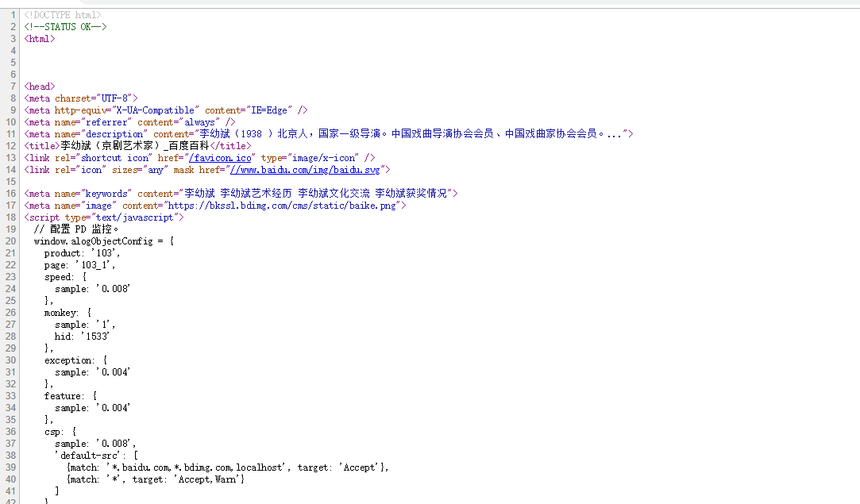Click the hid: '1533' line
The width and height of the screenshot is (860, 504).
point(83,337)
